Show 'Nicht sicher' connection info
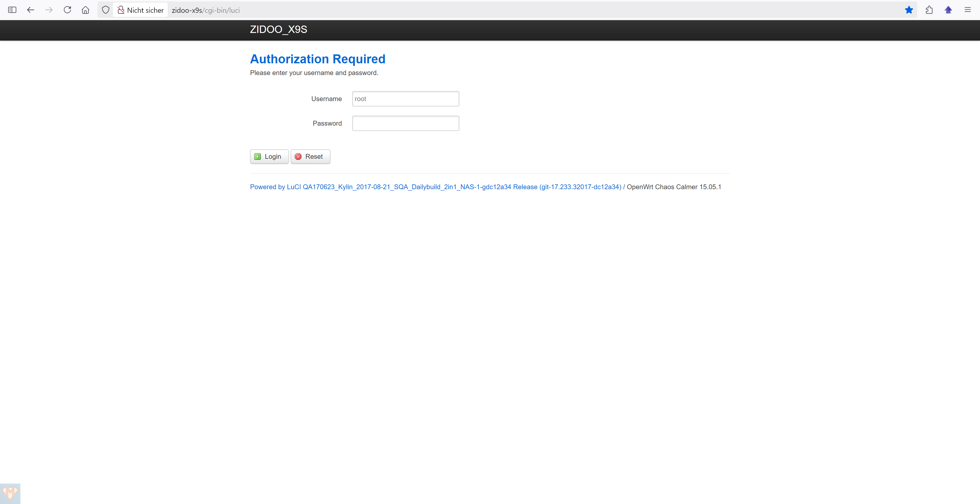Screen dimensions: 980x504 point(140,10)
